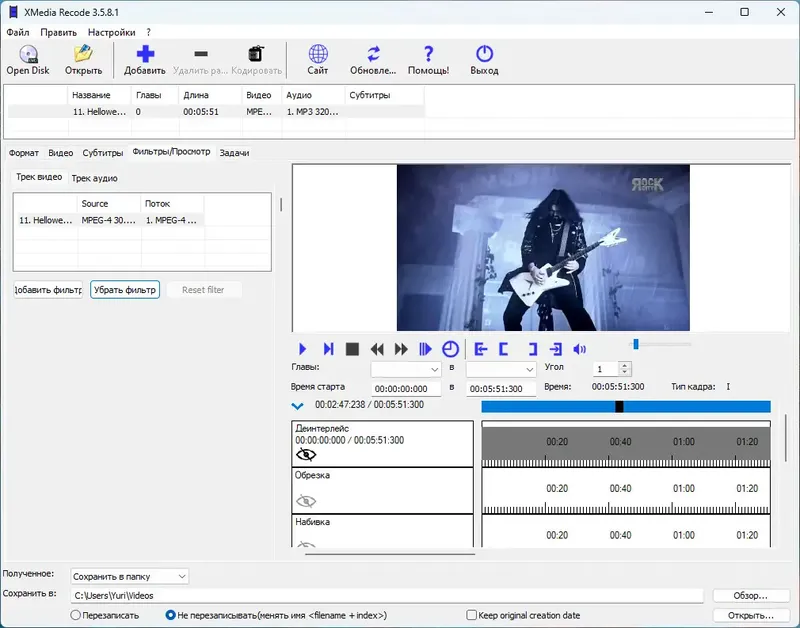Image resolution: width=800 pixels, height=628 pixels.
Task: Click the volume speaker icon
Action: pos(579,349)
